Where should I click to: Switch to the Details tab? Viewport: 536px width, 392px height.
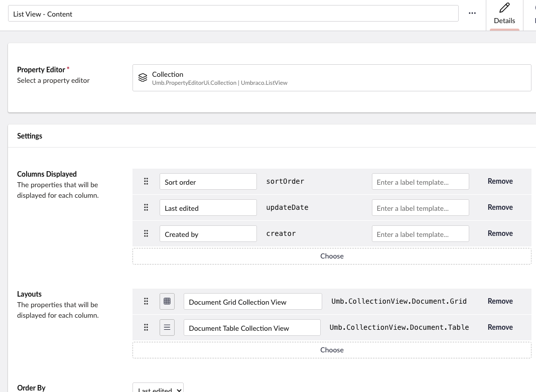[504, 15]
